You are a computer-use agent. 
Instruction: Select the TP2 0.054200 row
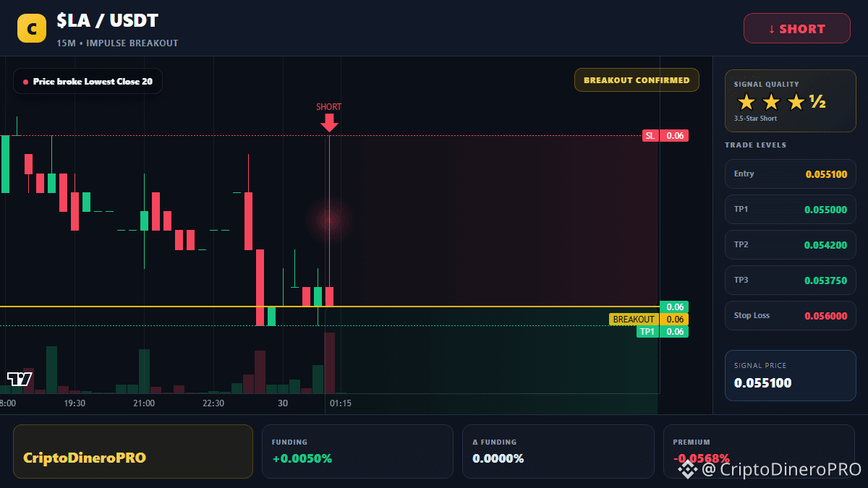(791, 244)
